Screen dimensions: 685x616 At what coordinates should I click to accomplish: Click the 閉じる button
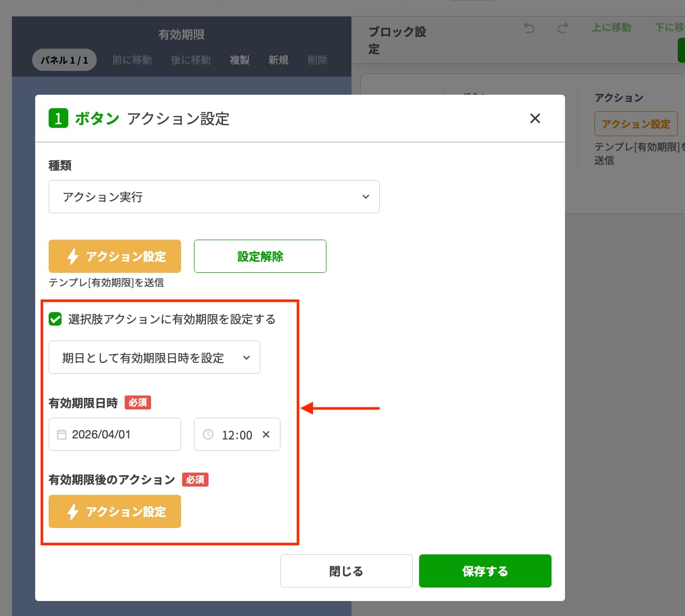(x=346, y=570)
